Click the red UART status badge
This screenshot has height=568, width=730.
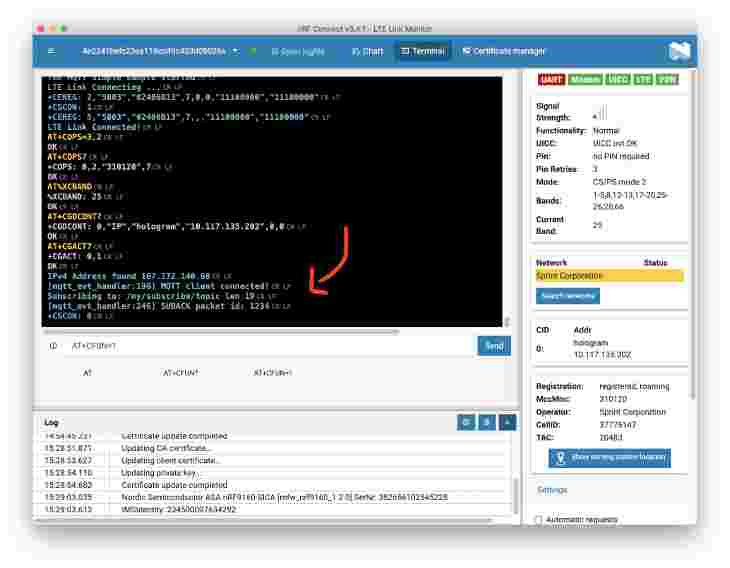pos(551,80)
